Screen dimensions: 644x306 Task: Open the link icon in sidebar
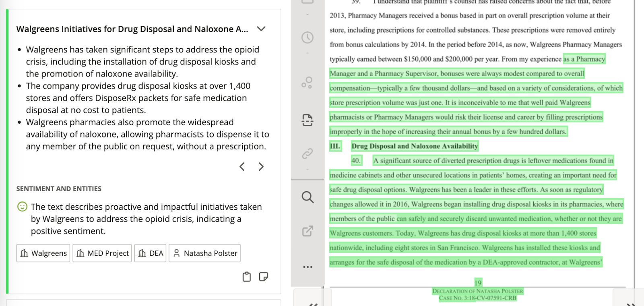[308, 153]
